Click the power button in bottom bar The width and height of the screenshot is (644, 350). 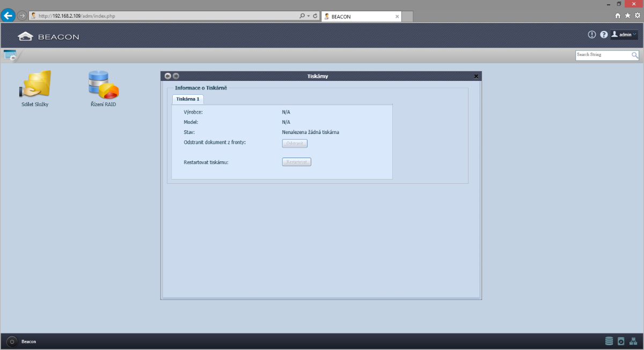(12, 341)
